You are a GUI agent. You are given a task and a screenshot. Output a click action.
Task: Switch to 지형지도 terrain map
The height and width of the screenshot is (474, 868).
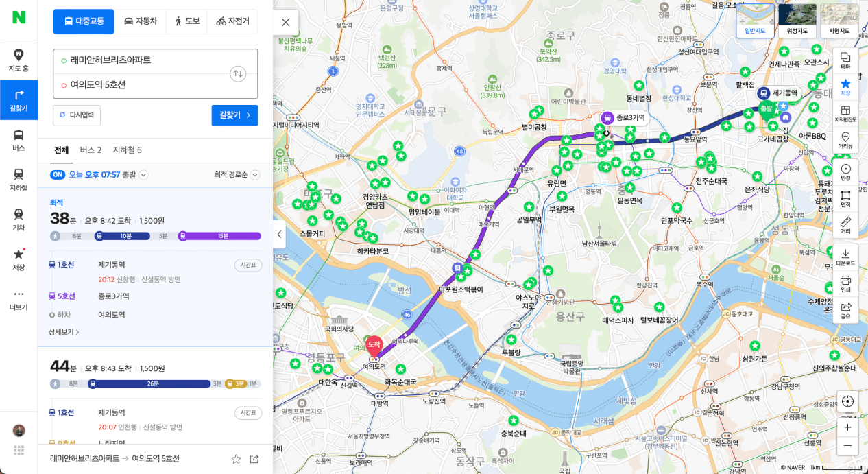point(839,21)
